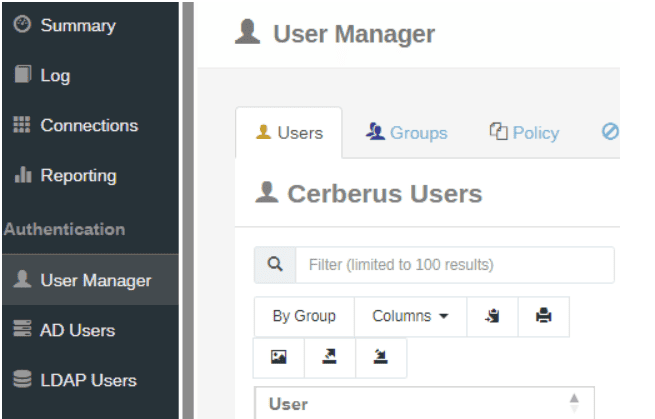Toggle the By Group view
The width and height of the screenshot is (655, 419).
pyautogui.click(x=304, y=316)
